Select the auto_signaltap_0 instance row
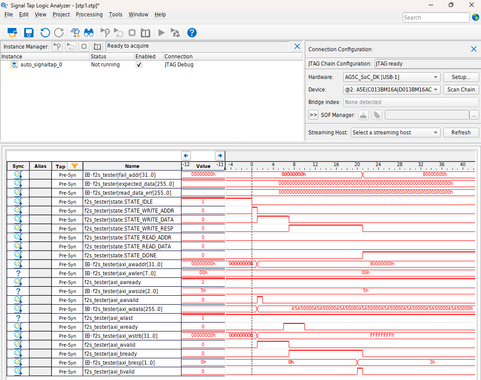 tap(152, 65)
